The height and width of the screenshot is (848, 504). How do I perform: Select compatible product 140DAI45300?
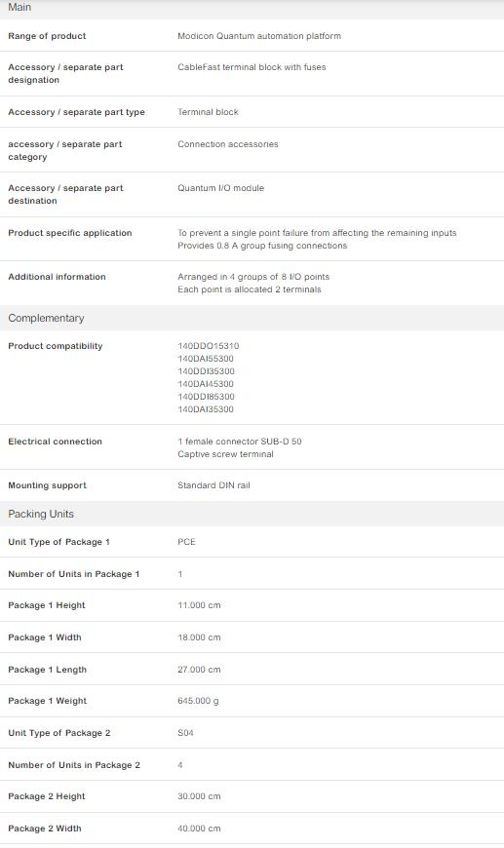coord(206,384)
